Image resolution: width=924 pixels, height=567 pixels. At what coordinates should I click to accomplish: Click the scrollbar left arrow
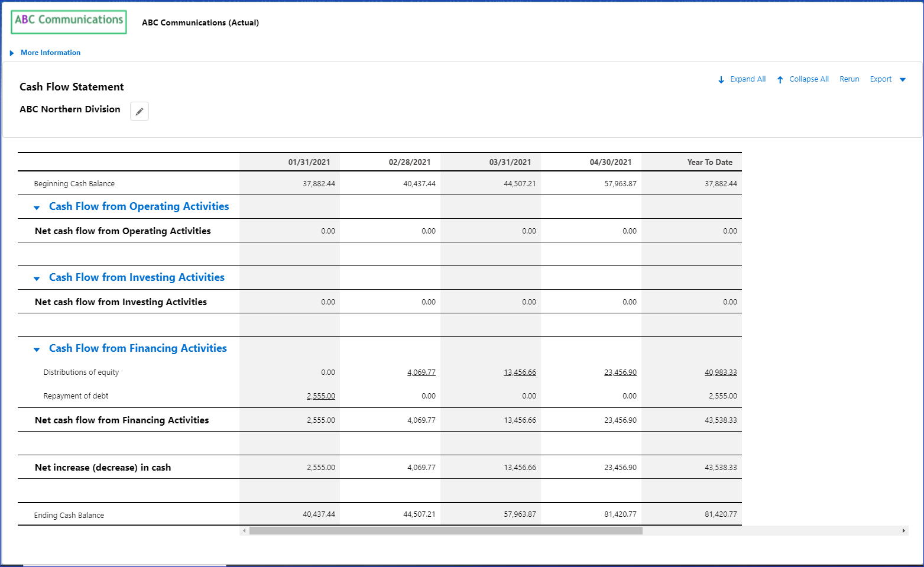(244, 531)
